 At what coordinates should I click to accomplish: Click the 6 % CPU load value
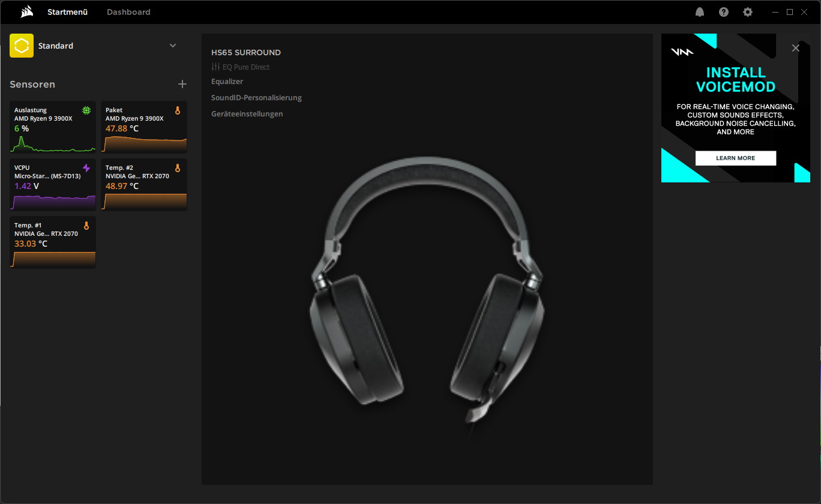[x=22, y=129]
